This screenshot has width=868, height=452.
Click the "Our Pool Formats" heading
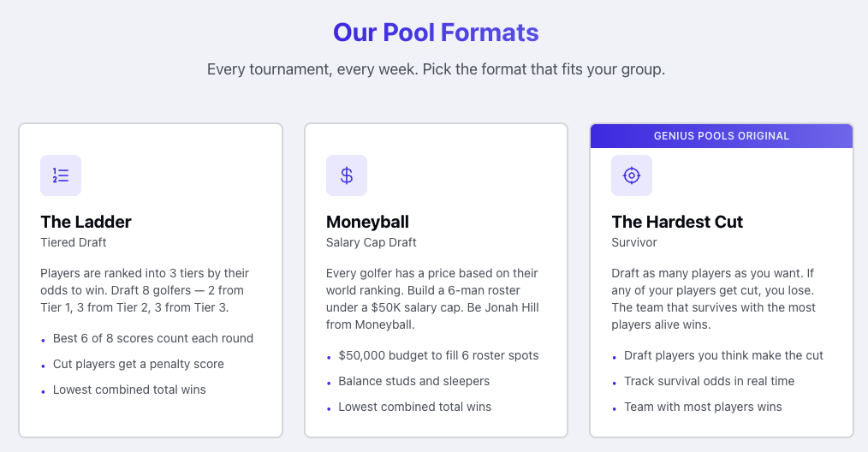[436, 33]
